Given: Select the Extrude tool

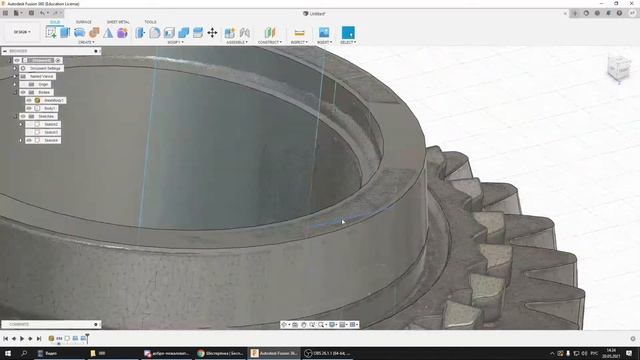Looking at the screenshot, I should tap(65, 33).
